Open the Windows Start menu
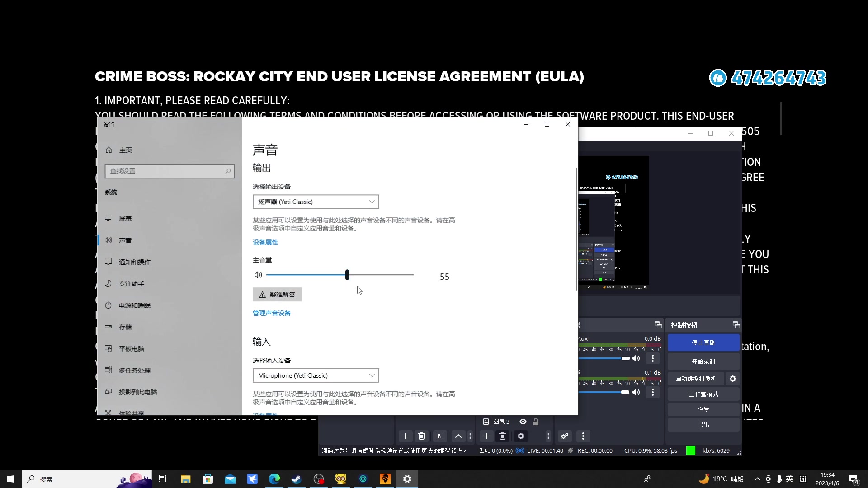Image resolution: width=868 pixels, height=488 pixels. 11,479
